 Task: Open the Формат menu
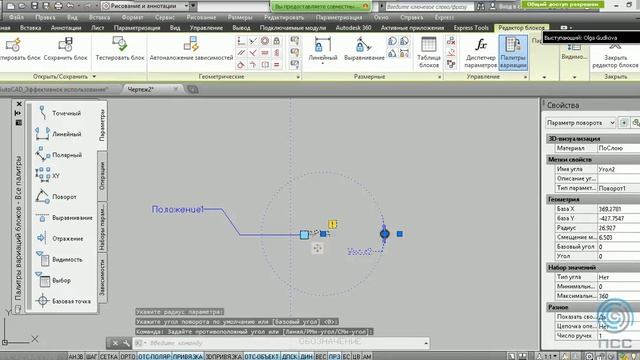(x=132, y=17)
